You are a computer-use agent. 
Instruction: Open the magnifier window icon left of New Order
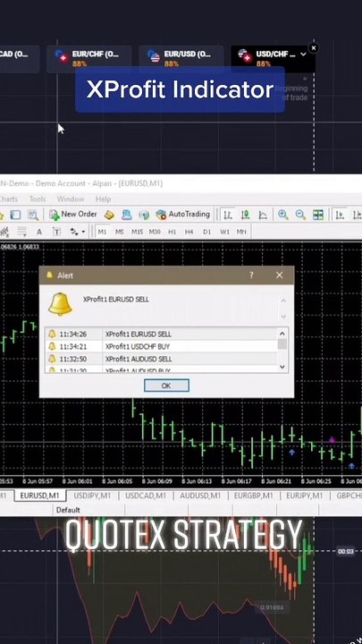click(x=33, y=215)
